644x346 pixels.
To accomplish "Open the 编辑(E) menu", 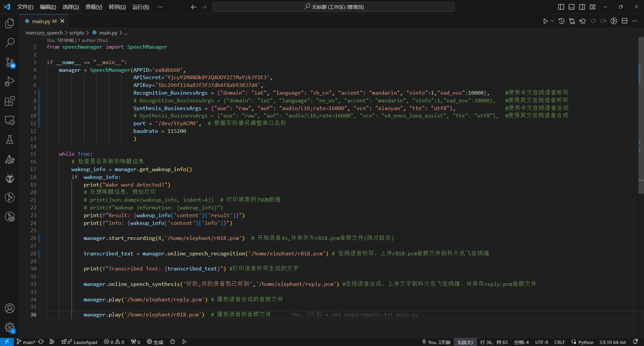I will [x=48, y=7].
